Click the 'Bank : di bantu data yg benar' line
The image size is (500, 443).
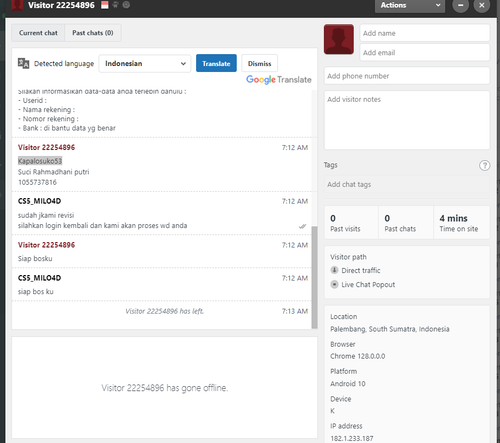(x=67, y=128)
